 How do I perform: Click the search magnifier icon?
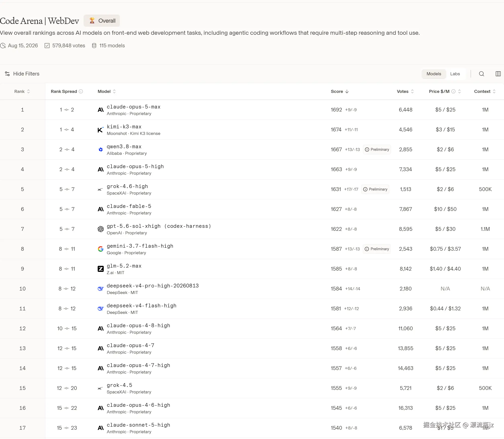point(481,74)
